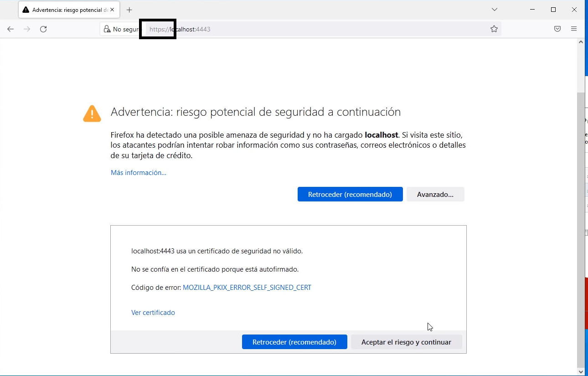Reload the current page

coord(43,29)
